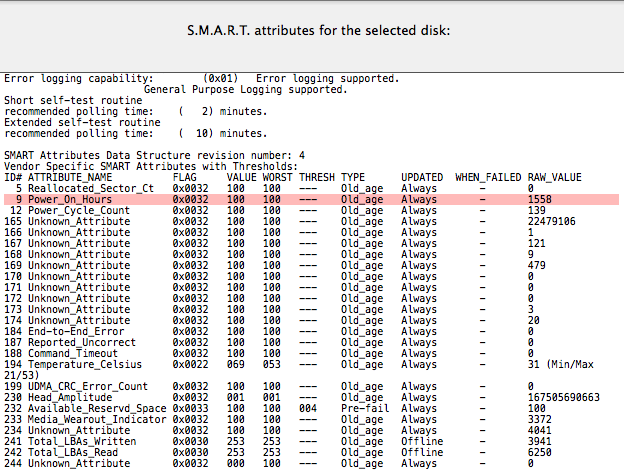
Task: Click raw value 121 of attribute 167
Action: pos(536,244)
